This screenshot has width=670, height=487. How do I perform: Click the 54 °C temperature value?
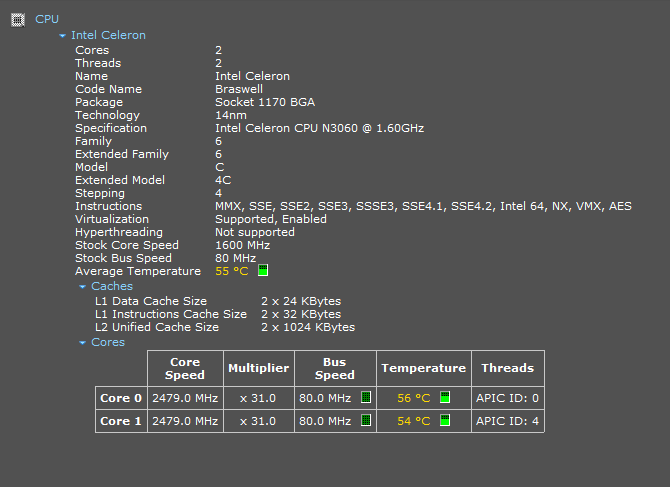[x=414, y=421]
